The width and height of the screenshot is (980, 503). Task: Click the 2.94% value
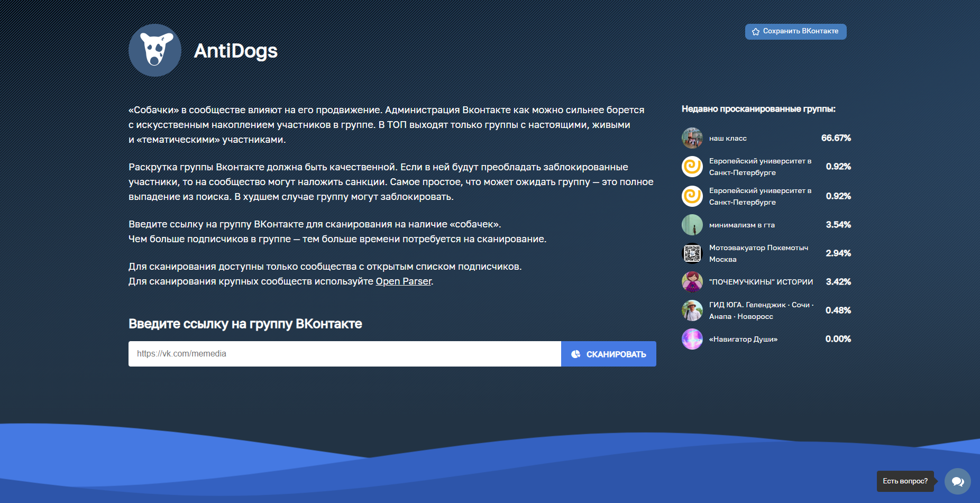[x=838, y=253]
